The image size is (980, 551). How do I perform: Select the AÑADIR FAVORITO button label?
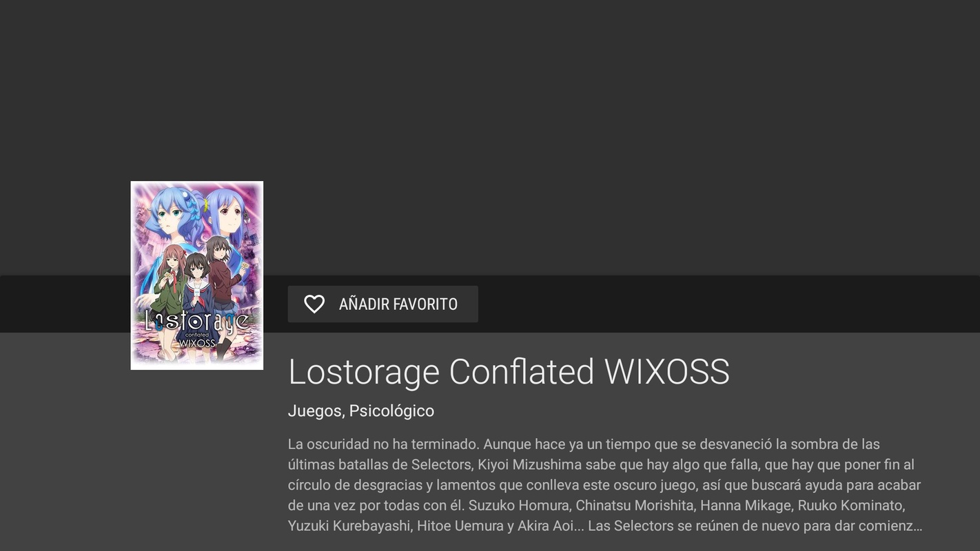(x=398, y=304)
